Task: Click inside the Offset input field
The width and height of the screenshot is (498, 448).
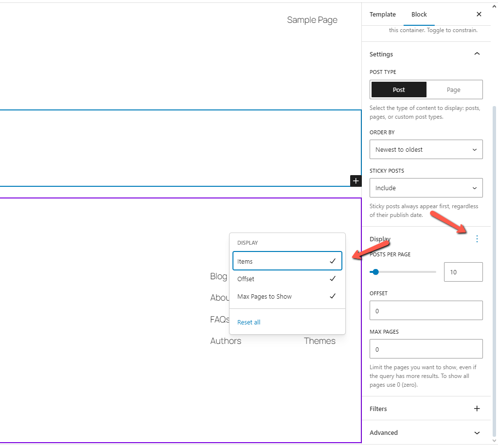Action: pos(426,310)
